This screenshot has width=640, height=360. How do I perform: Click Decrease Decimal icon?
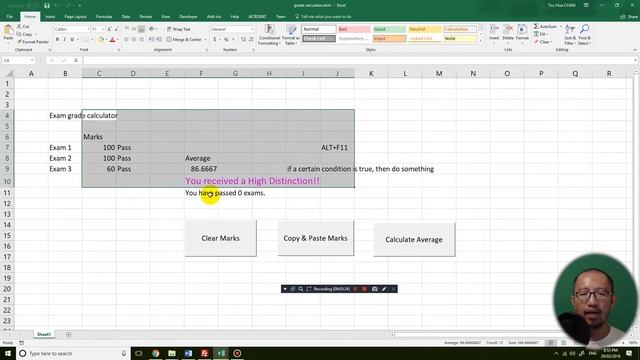click(251, 40)
